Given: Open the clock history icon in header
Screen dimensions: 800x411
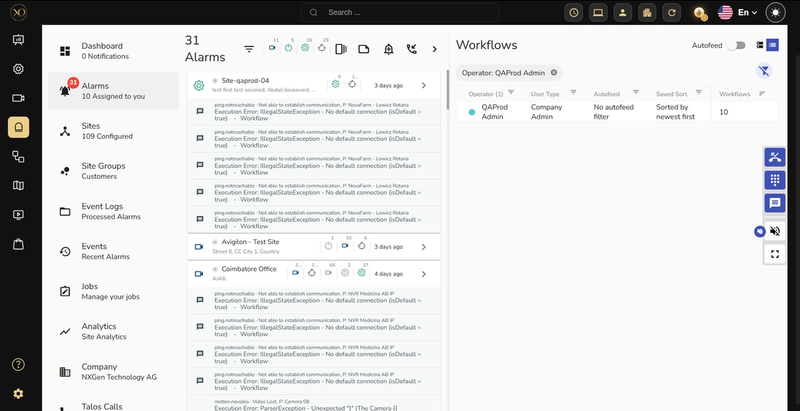Looking at the screenshot, I should click(x=573, y=12).
